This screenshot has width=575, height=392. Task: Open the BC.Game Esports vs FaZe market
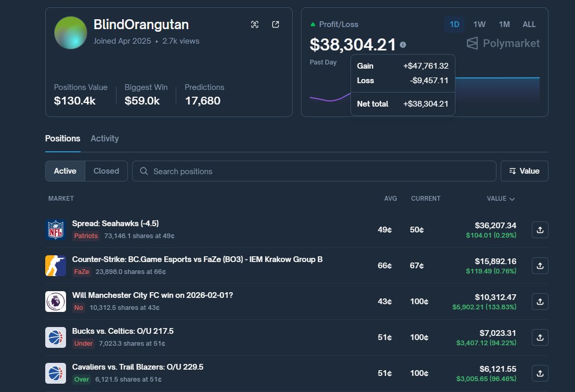197,259
